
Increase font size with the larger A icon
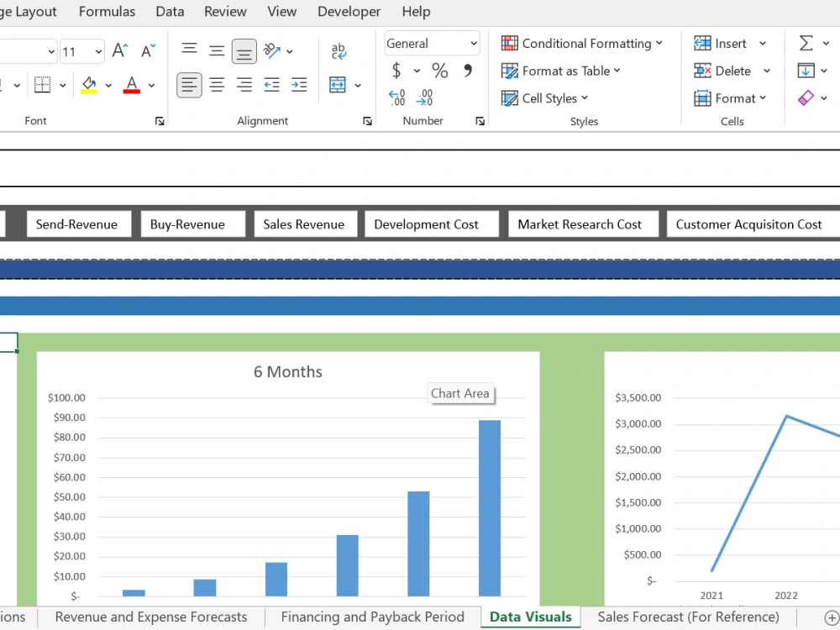(120, 51)
